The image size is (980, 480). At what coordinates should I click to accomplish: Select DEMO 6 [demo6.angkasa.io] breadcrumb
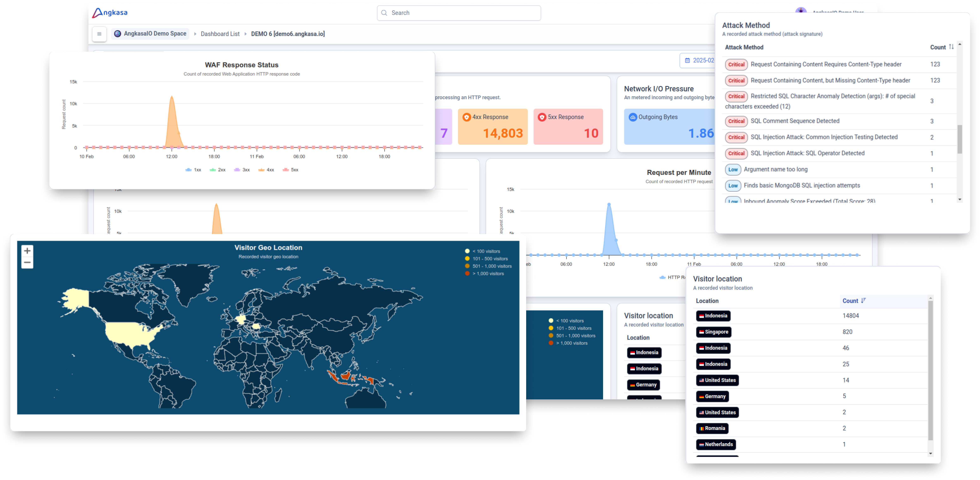(288, 34)
